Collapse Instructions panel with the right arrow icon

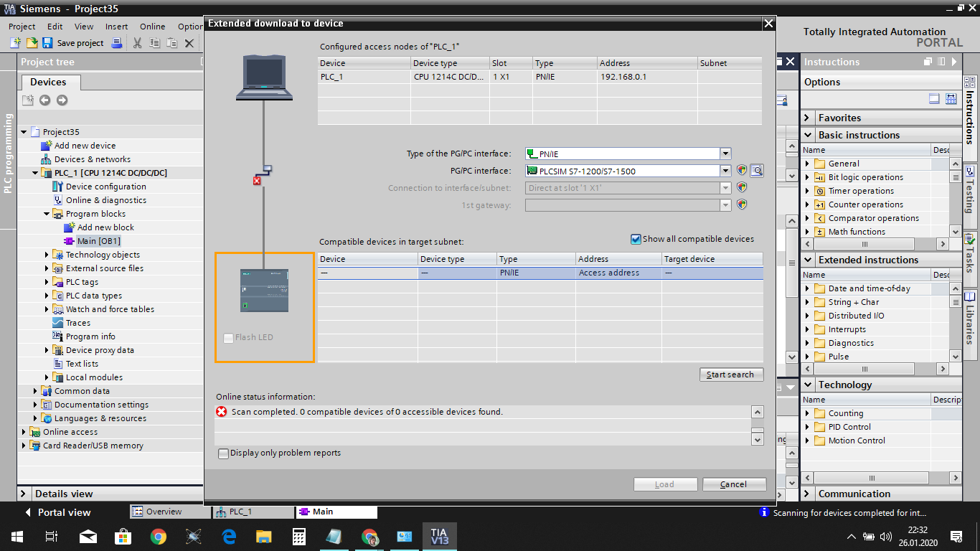tap(954, 62)
